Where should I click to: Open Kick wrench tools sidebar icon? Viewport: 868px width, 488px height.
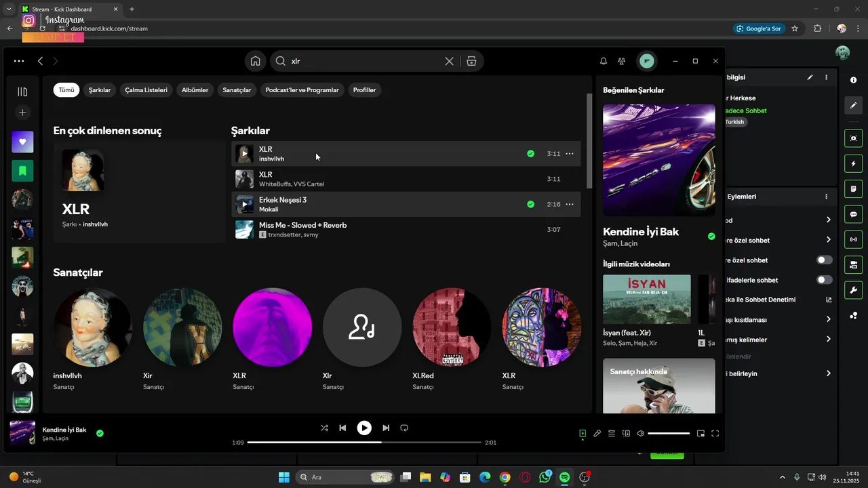pyautogui.click(x=853, y=290)
